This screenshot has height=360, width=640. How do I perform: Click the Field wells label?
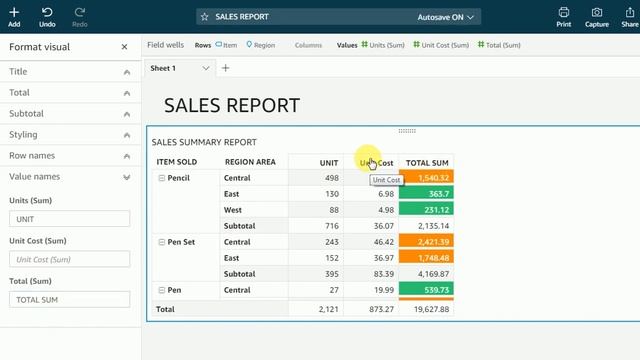pos(165,45)
